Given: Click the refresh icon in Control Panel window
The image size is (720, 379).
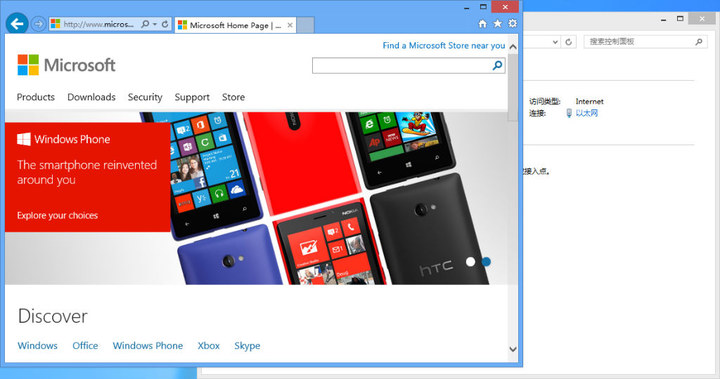Looking at the screenshot, I should pyautogui.click(x=568, y=42).
